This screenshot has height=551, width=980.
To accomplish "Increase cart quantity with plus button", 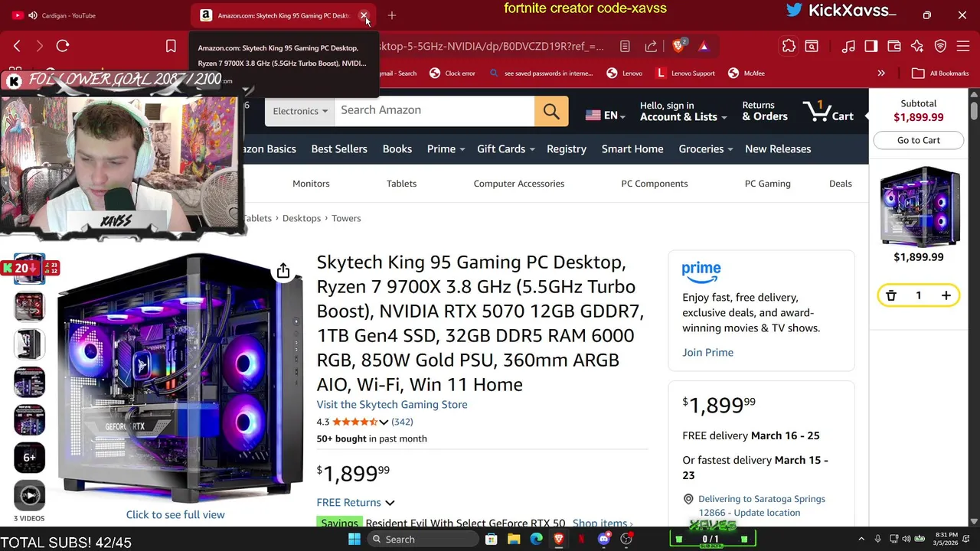I will [946, 295].
